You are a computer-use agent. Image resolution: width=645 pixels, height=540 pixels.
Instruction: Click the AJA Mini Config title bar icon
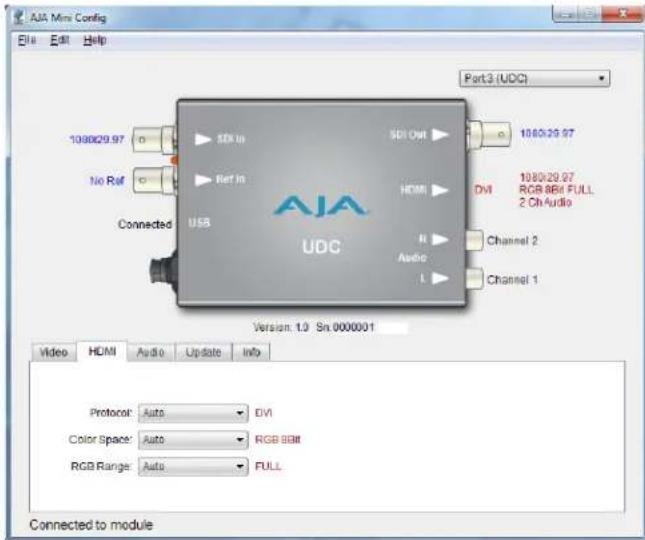(19, 18)
